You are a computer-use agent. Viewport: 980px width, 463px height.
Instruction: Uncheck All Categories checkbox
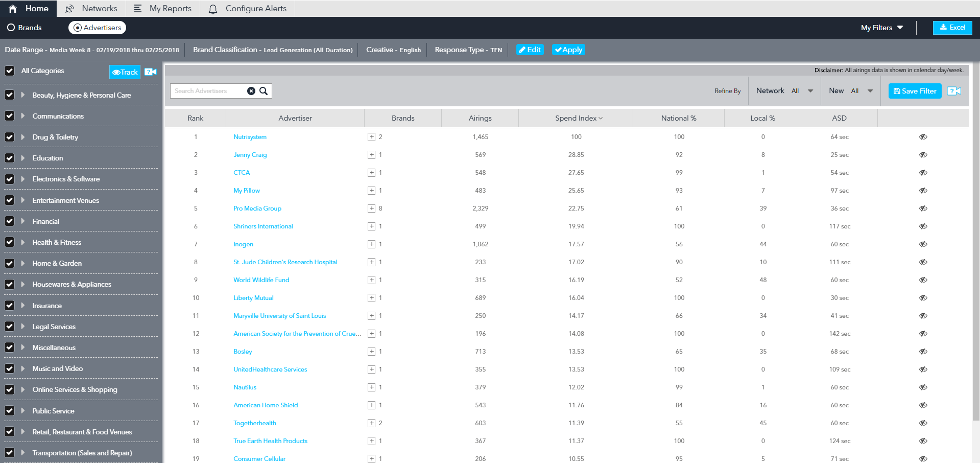coord(9,71)
